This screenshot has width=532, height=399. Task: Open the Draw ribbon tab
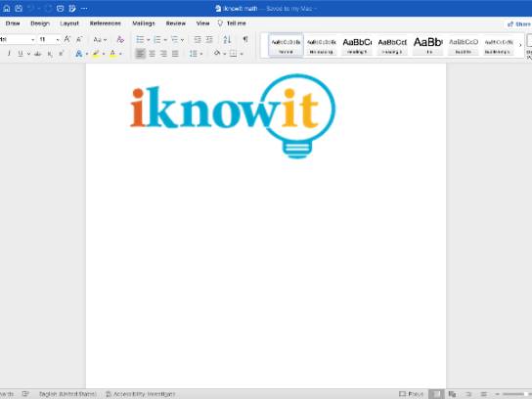tap(13, 23)
